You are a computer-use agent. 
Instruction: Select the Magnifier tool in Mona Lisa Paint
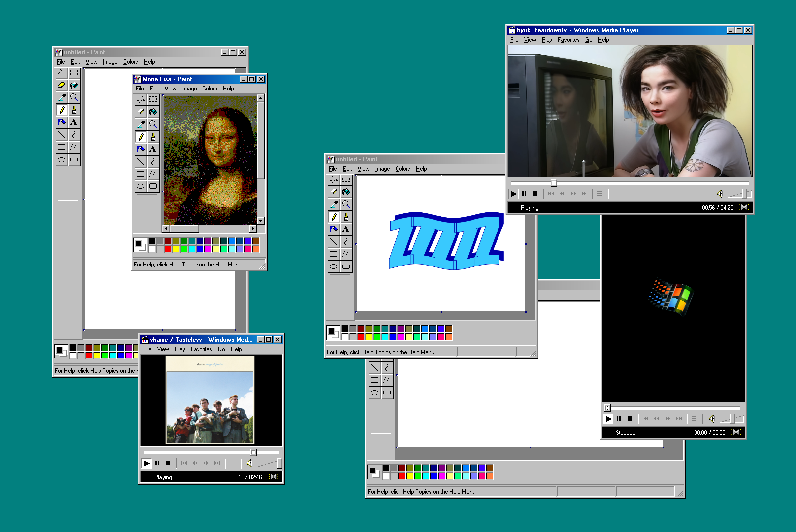click(153, 124)
